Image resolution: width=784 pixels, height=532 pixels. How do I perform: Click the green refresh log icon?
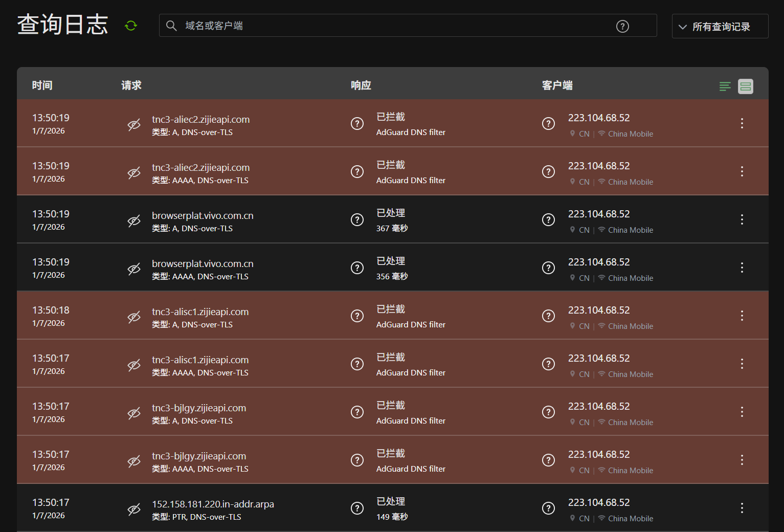tap(131, 26)
